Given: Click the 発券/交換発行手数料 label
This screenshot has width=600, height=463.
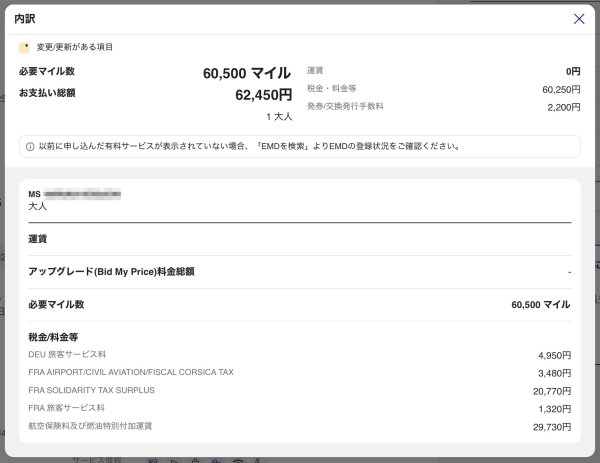Looking at the screenshot, I should (x=345, y=106).
